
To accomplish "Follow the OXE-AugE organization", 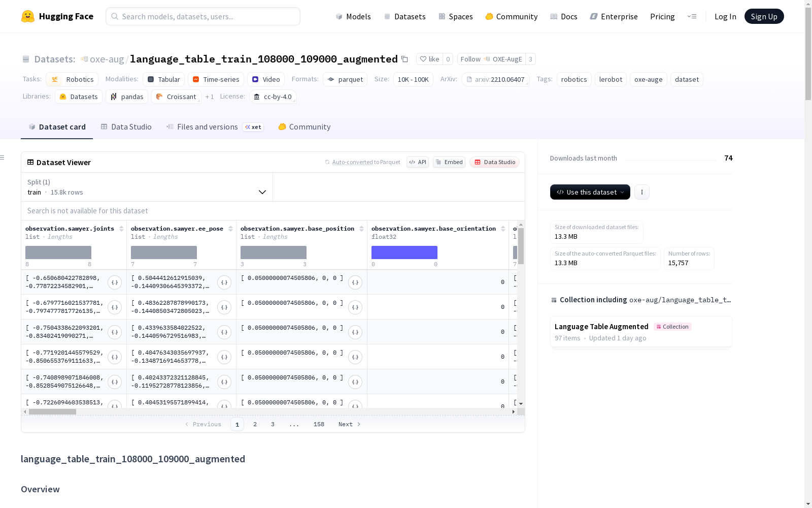I will pos(491,59).
